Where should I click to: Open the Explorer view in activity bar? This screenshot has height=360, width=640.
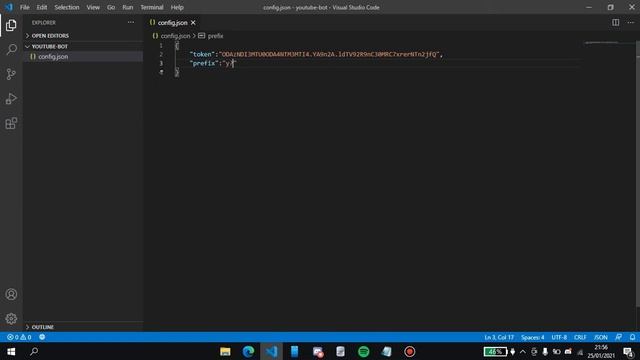(x=11, y=25)
